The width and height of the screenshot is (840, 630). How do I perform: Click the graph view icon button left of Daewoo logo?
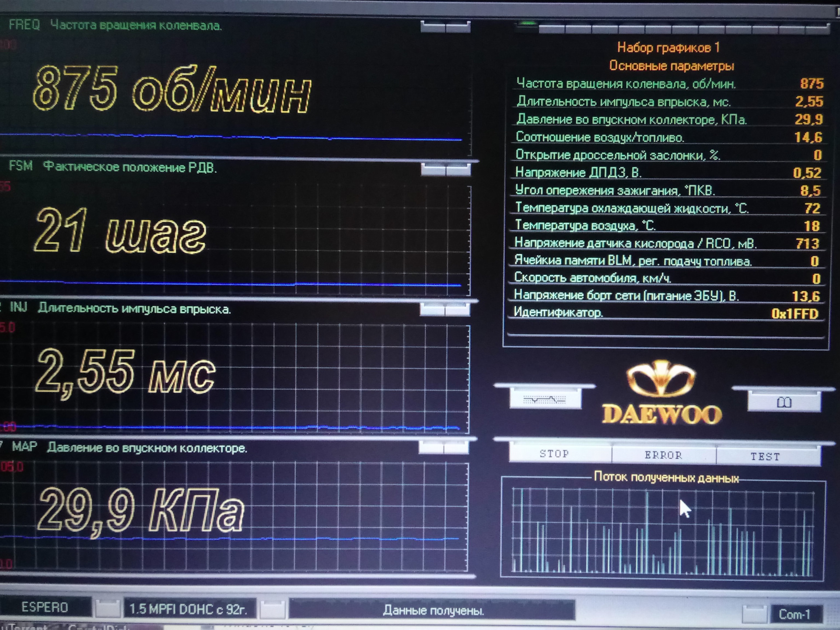pos(545,399)
